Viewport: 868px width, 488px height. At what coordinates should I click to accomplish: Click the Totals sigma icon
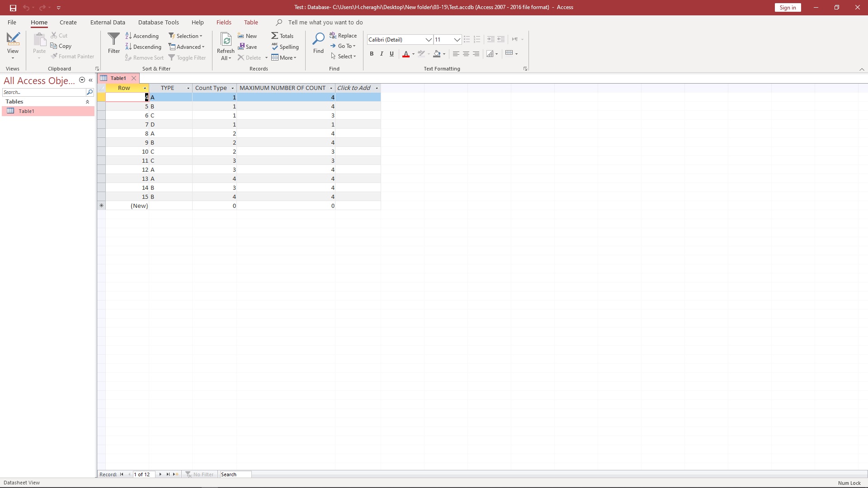[275, 36]
